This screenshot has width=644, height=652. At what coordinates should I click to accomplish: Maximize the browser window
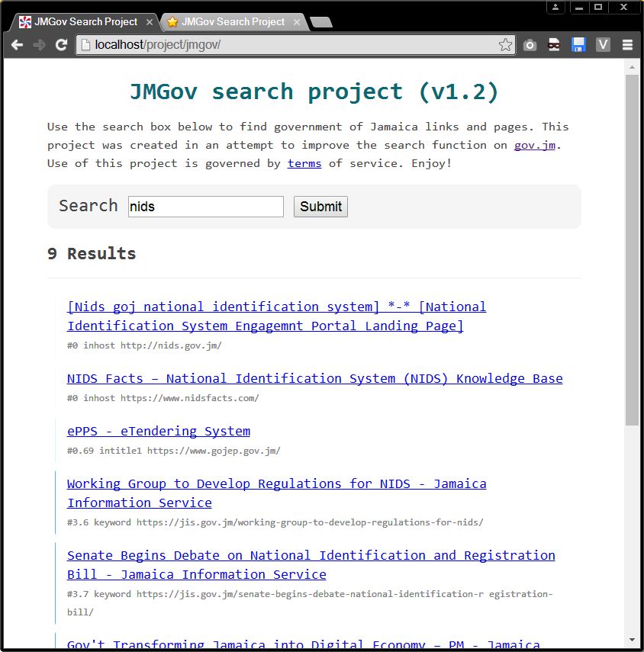click(x=598, y=7)
